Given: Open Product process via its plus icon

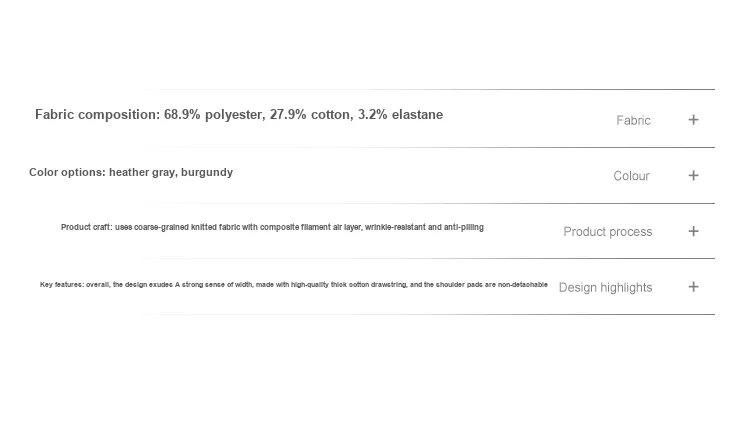Looking at the screenshot, I should point(693,231).
